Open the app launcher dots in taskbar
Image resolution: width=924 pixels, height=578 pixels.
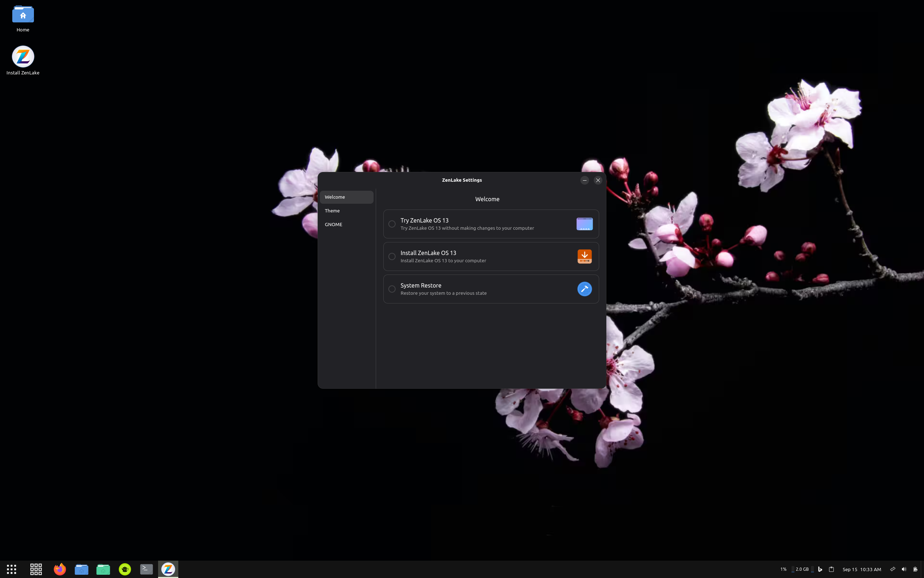(x=12, y=569)
